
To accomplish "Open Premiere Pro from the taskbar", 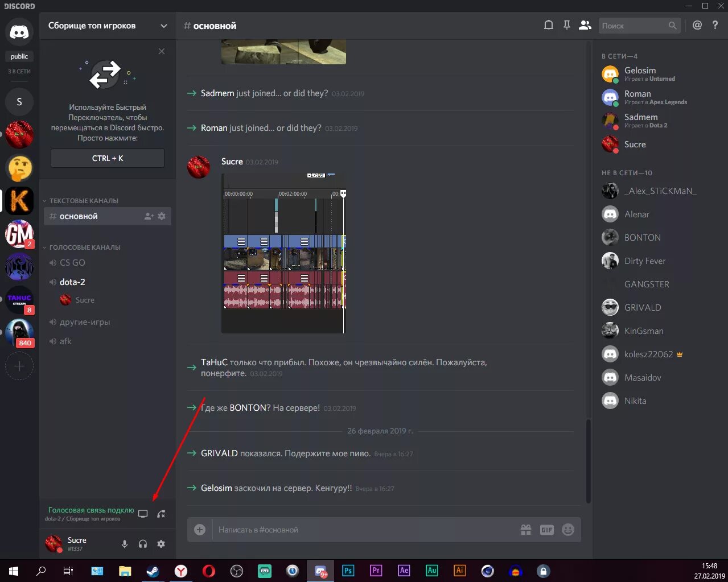I will pos(376,571).
